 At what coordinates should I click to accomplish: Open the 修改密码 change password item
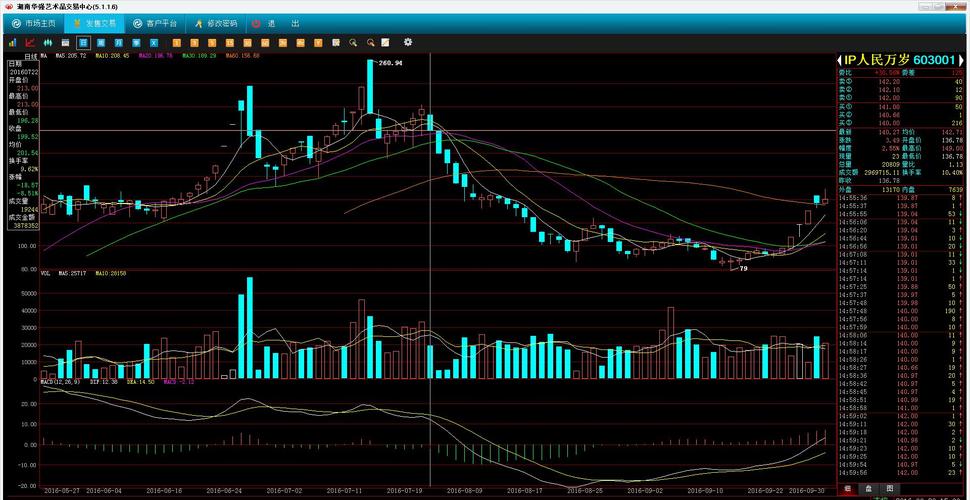coord(216,24)
